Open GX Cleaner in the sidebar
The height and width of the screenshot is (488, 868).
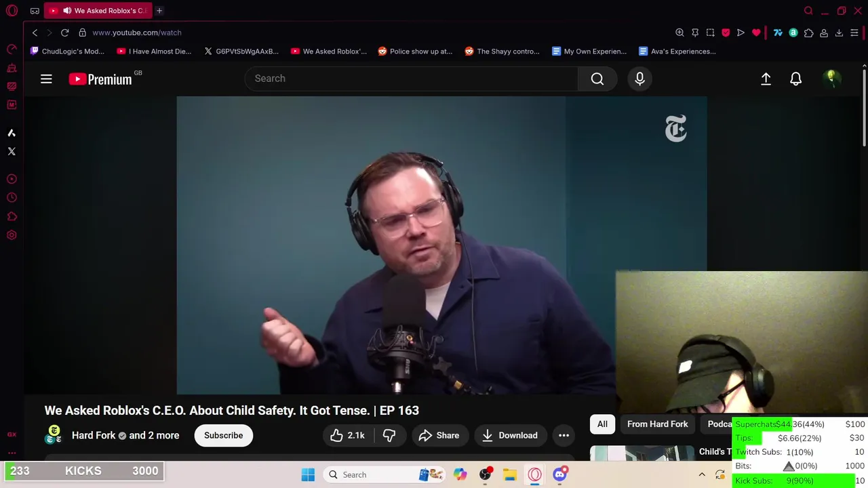pos(12,68)
